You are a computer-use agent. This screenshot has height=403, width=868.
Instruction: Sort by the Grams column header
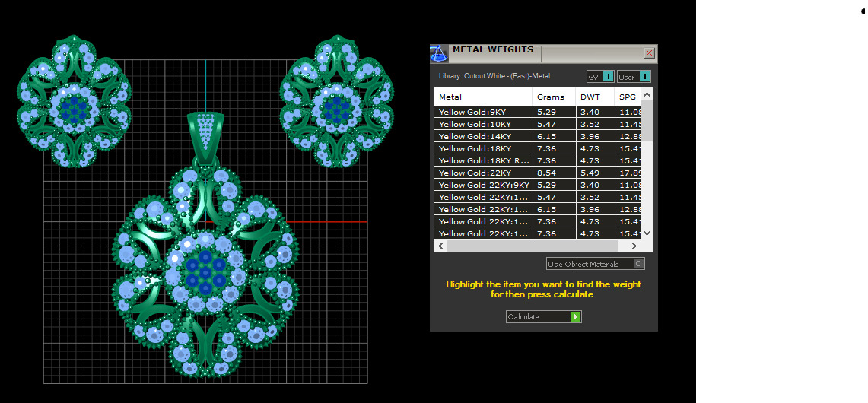pos(554,97)
